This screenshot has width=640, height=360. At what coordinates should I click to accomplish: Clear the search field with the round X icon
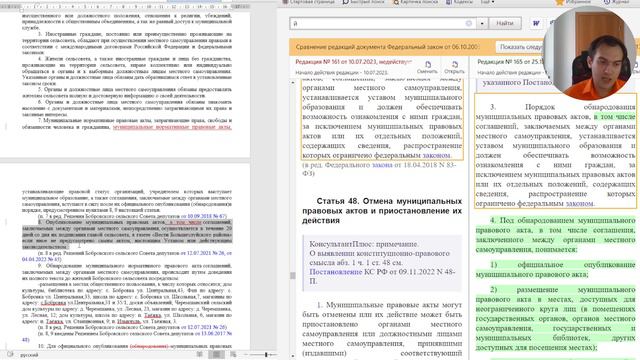tap(469, 23)
